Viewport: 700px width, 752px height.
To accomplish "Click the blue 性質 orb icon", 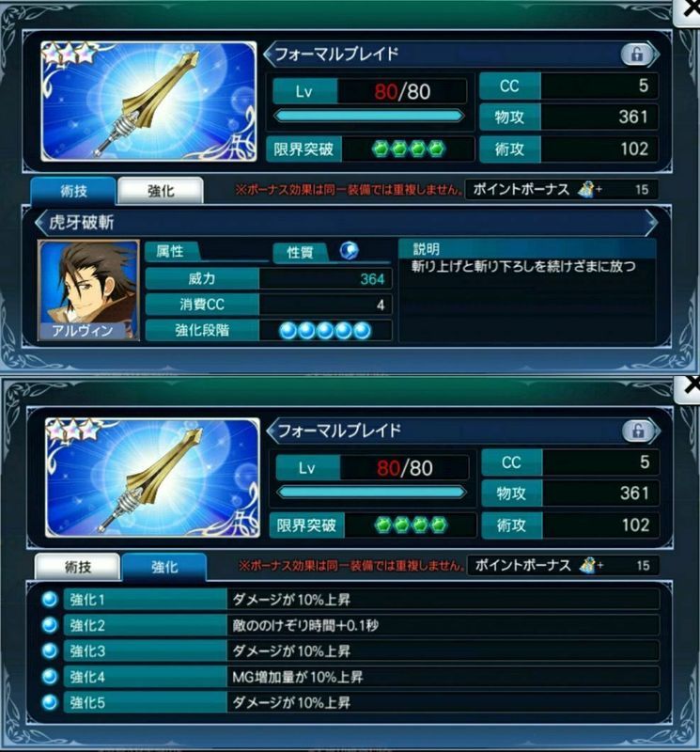I will coord(349,250).
